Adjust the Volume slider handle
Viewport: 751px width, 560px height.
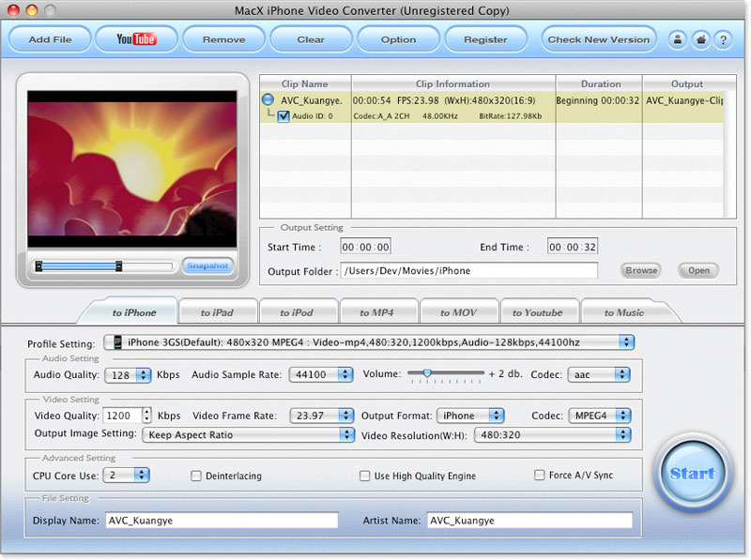(x=427, y=373)
